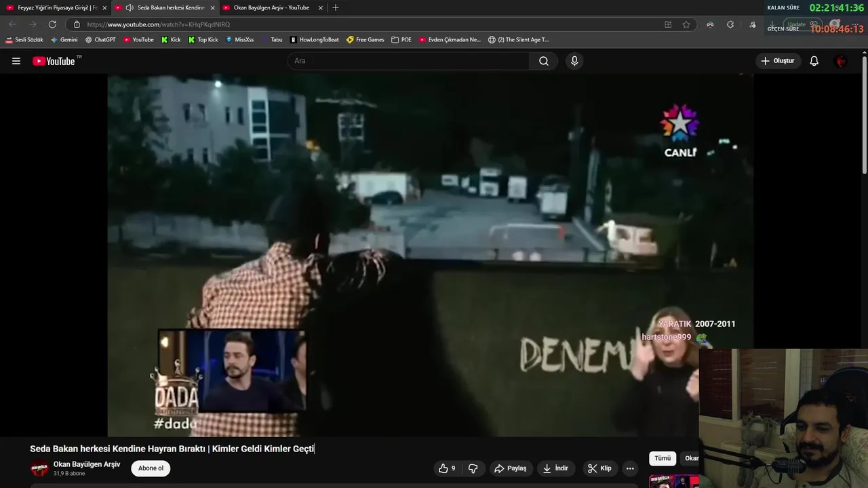Start voice search with microphone icon
The height and width of the screenshot is (488, 868).
pyautogui.click(x=574, y=61)
